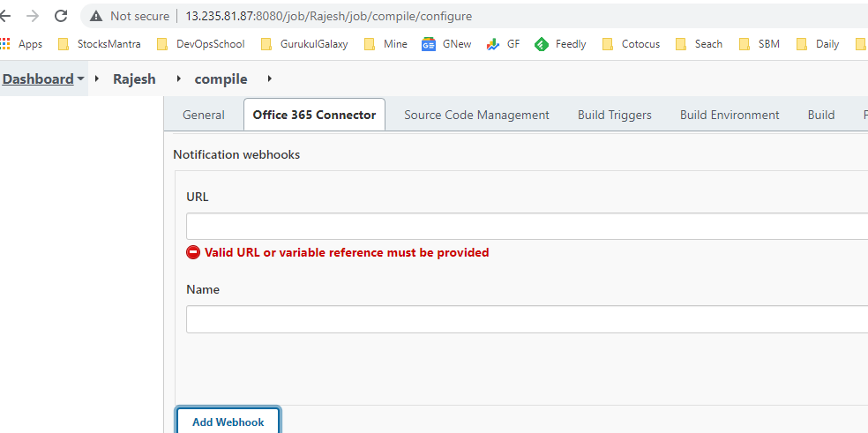Focus the webhook URL input field

[x=527, y=226]
